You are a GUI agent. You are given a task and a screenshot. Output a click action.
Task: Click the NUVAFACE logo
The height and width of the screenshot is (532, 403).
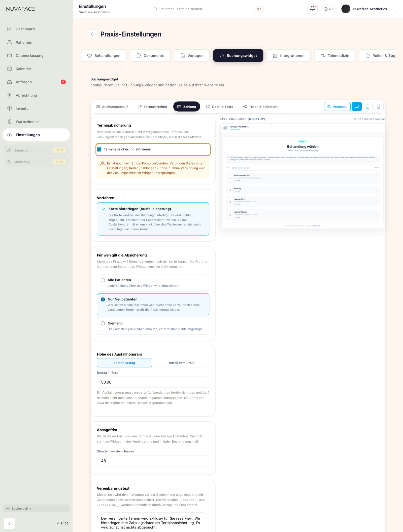[21, 9]
